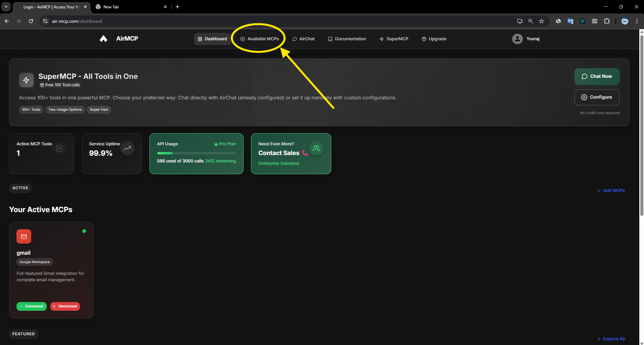This screenshot has width=644, height=345.
Task: Open the Dashboard nav item
Action: 212,39
